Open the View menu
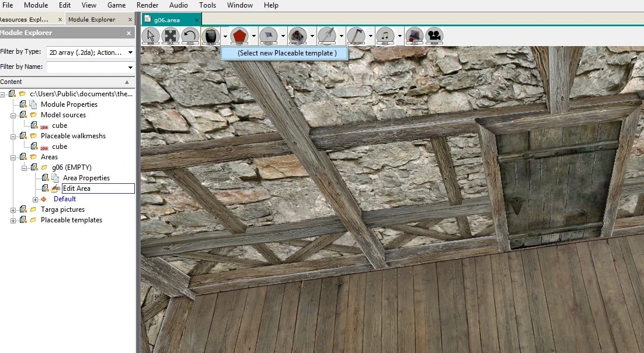This screenshot has width=644, height=353. [x=89, y=5]
